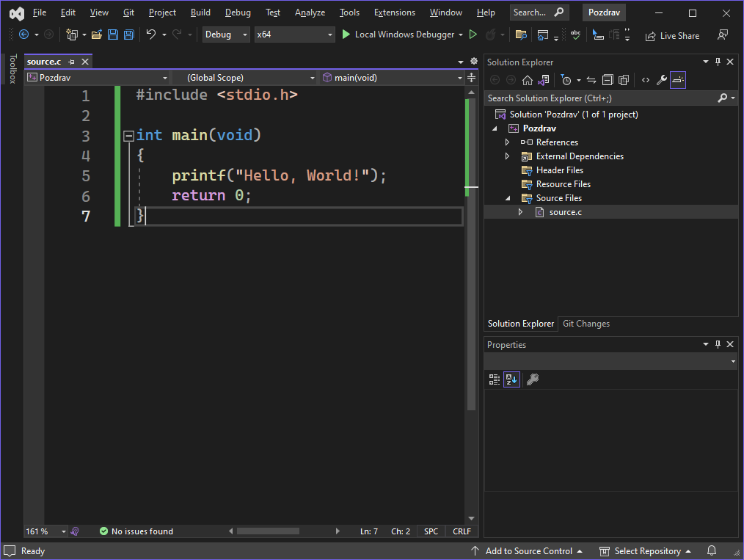The height and width of the screenshot is (560, 744).
Task: Toggle auto-hide pin for Solution Explorer
Action: point(718,62)
